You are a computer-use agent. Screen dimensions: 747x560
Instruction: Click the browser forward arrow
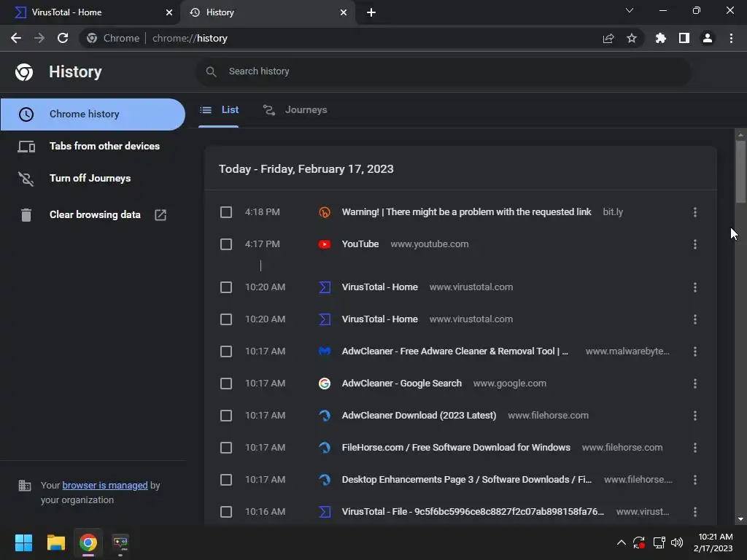39,38
